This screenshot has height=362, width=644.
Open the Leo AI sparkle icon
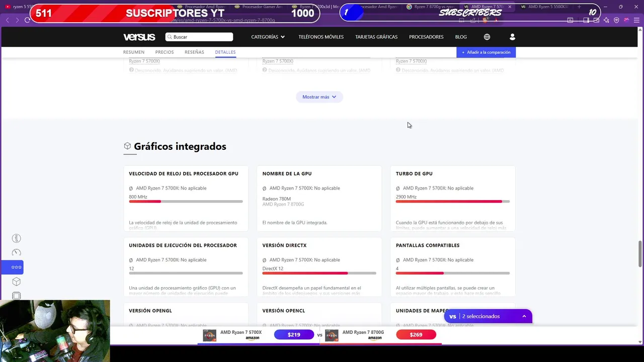[x=606, y=20]
